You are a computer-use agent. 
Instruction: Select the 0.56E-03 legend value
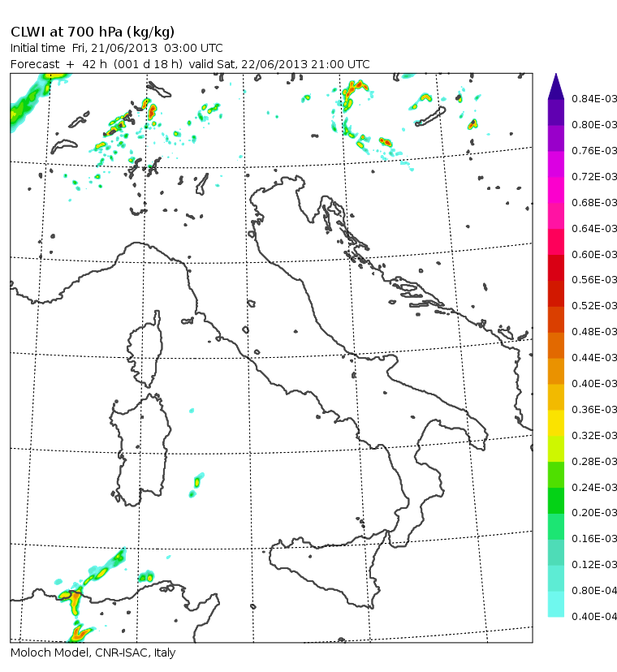(594, 279)
